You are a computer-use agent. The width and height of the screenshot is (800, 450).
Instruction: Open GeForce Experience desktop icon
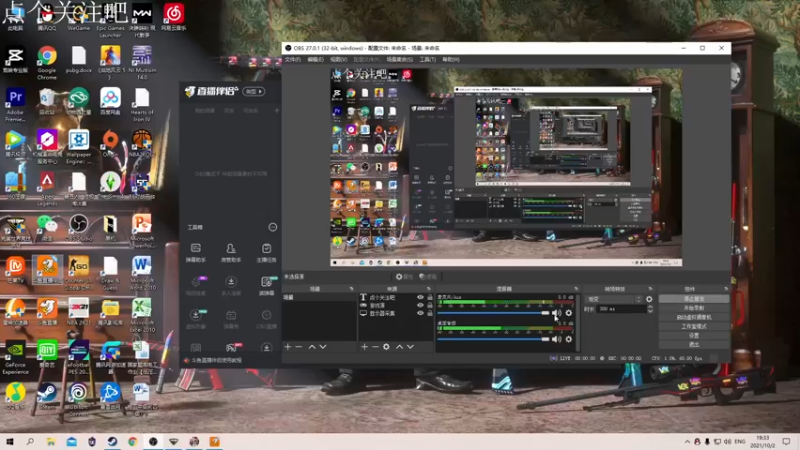pos(15,358)
